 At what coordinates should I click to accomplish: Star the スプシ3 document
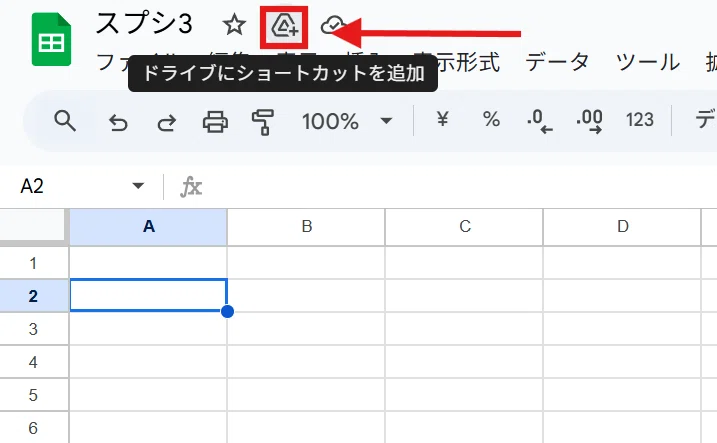(x=234, y=25)
